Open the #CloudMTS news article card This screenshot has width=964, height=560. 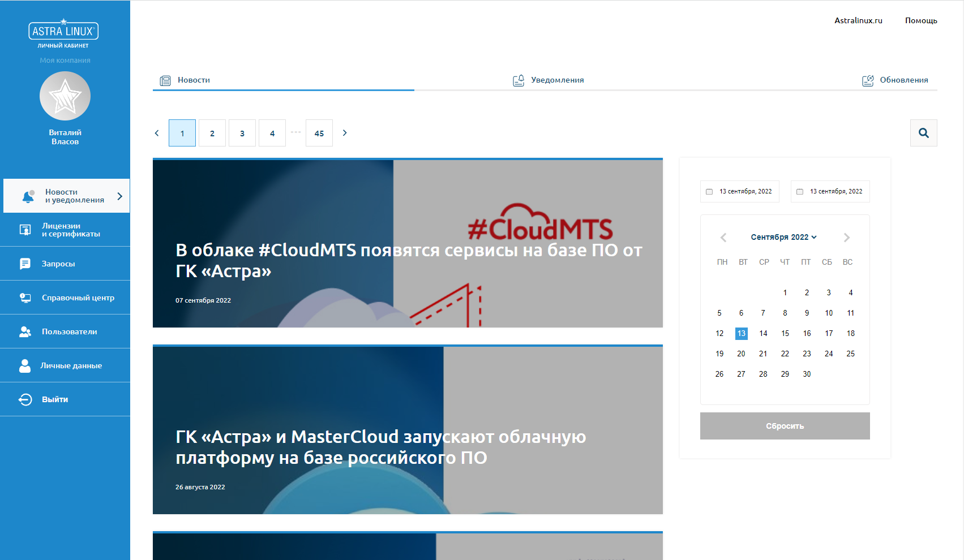(x=408, y=243)
